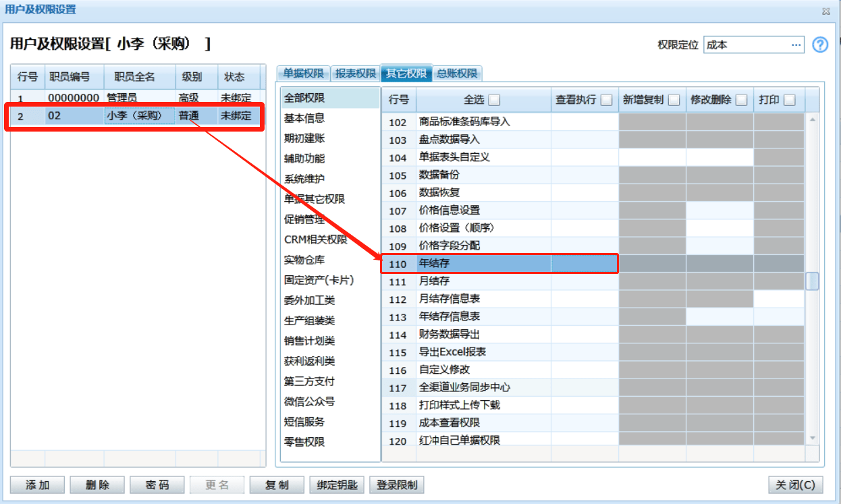Select 全部权限 in category list
841x504 pixels.
pos(331,98)
